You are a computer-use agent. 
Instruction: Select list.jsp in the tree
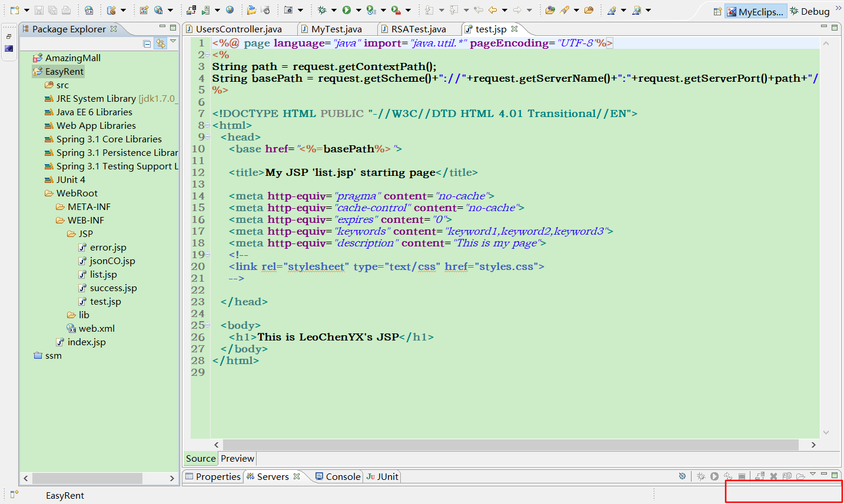98,274
